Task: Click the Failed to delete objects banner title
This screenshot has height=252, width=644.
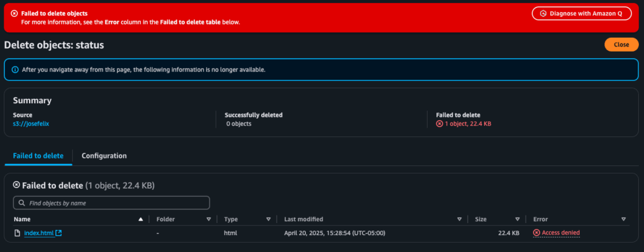Action: click(54, 14)
